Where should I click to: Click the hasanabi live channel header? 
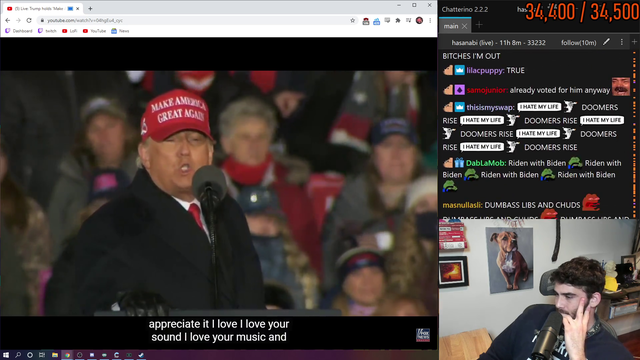(498, 42)
